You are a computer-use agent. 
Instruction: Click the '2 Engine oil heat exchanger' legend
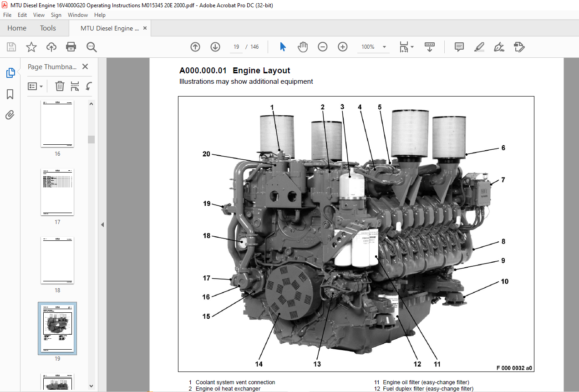pos(224,389)
